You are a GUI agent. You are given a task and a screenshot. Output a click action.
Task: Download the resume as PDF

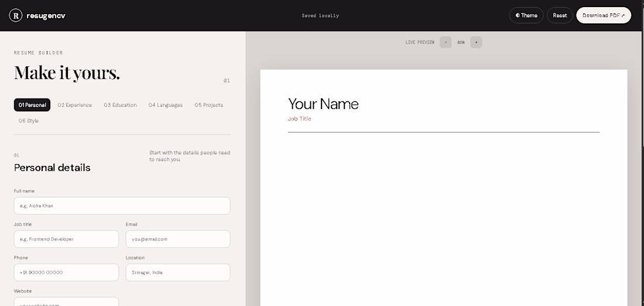[x=604, y=15]
